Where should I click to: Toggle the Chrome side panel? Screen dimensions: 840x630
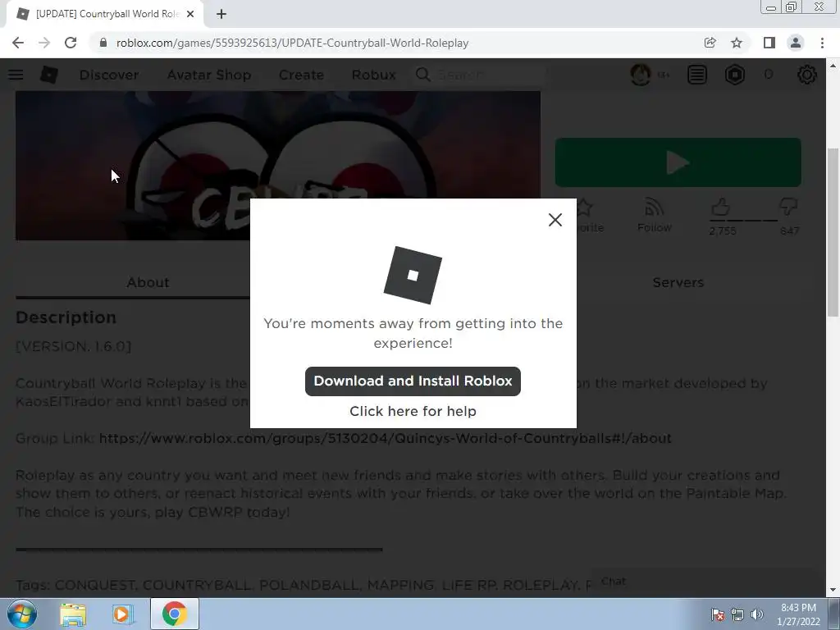(x=769, y=43)
